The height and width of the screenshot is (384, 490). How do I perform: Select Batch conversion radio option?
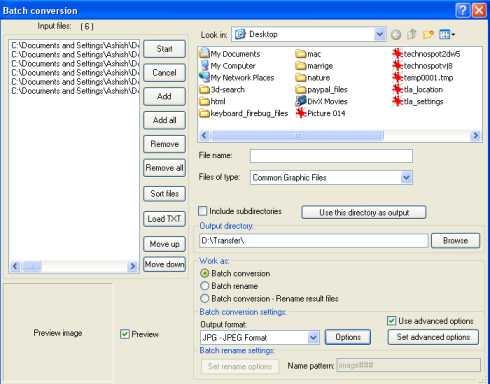pyautogui.click(x=205, y=273)
